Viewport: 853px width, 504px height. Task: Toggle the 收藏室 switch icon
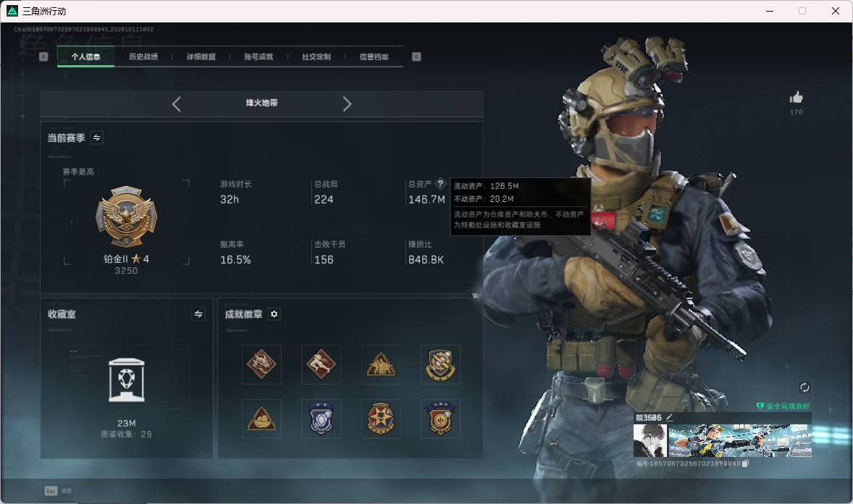pyautogui.click(x=198, y=314)
